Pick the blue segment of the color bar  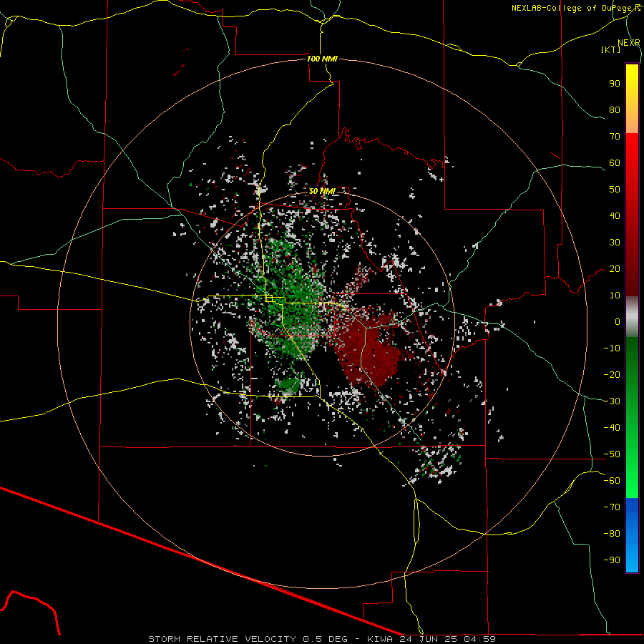point(632,535)
